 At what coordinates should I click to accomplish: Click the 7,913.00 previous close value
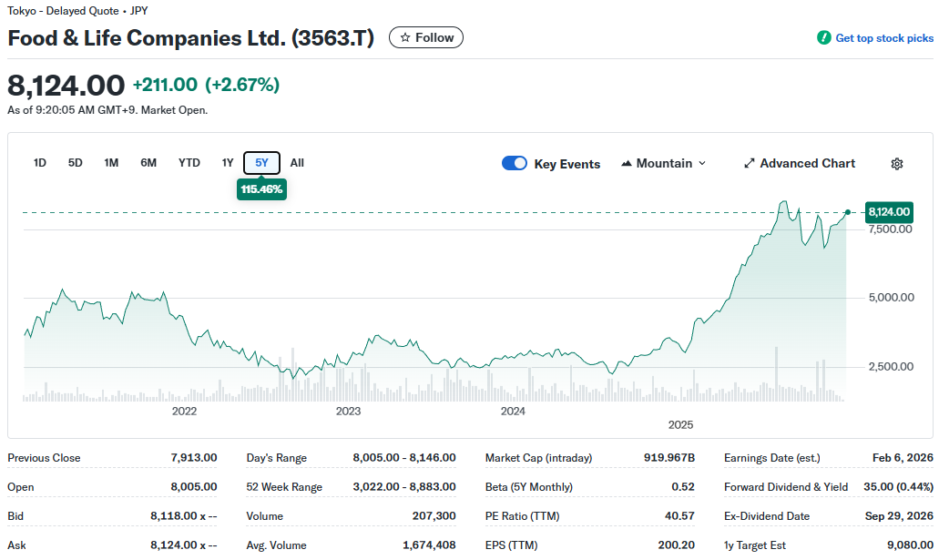click(194, 458)
